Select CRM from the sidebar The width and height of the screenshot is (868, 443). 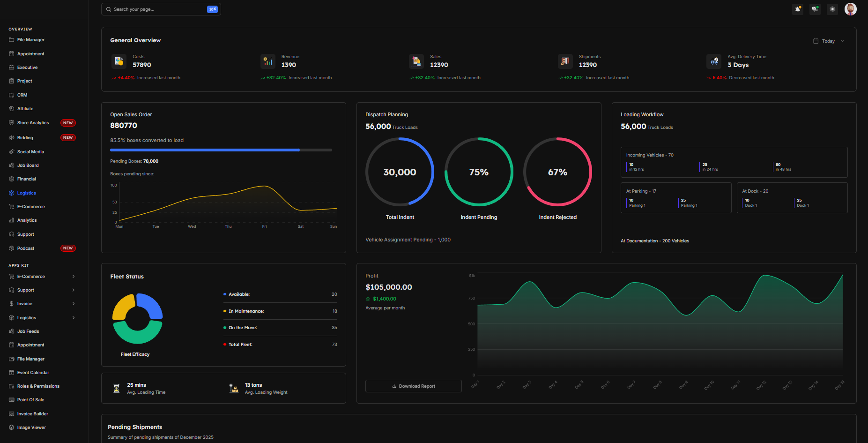pyautogui.click(x=22, y=95)
